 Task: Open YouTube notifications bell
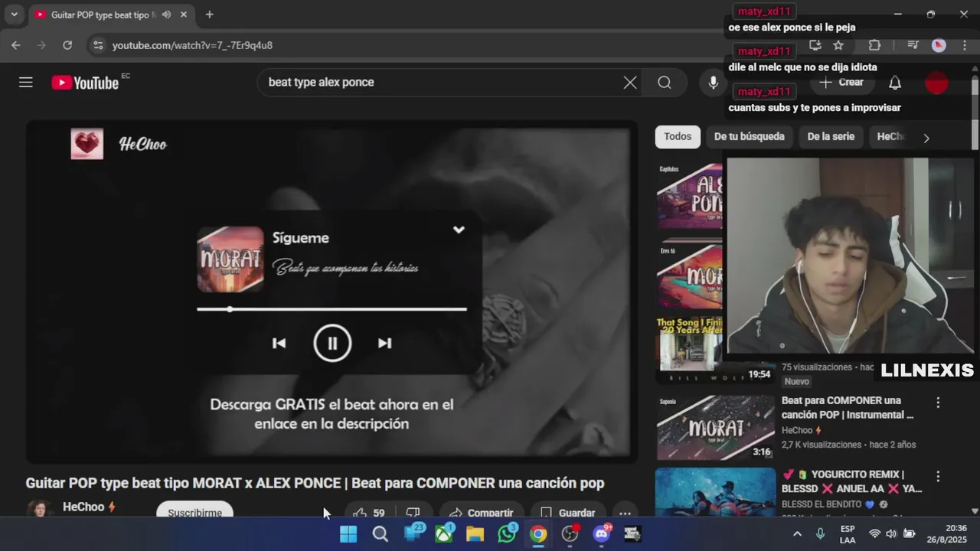click(894, 83)
